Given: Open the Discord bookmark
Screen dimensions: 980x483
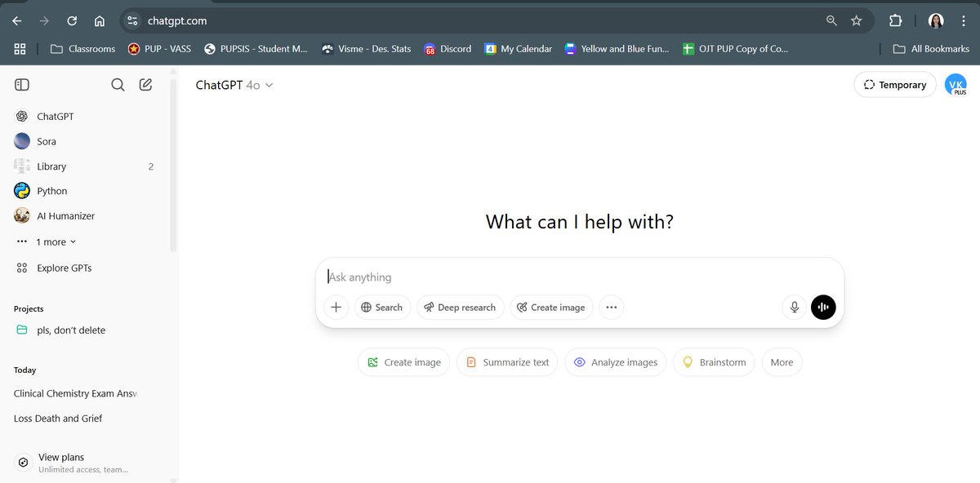Looking at the screenshot, I should (448, 49).
